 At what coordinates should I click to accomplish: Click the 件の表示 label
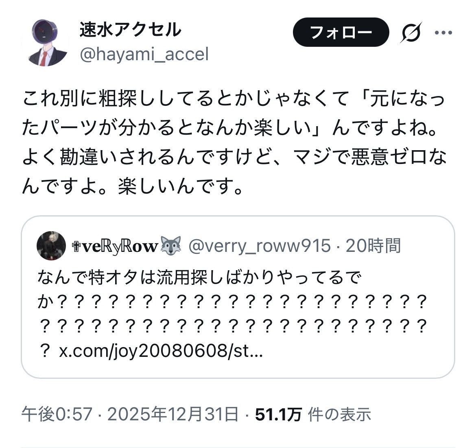[339, 414]
